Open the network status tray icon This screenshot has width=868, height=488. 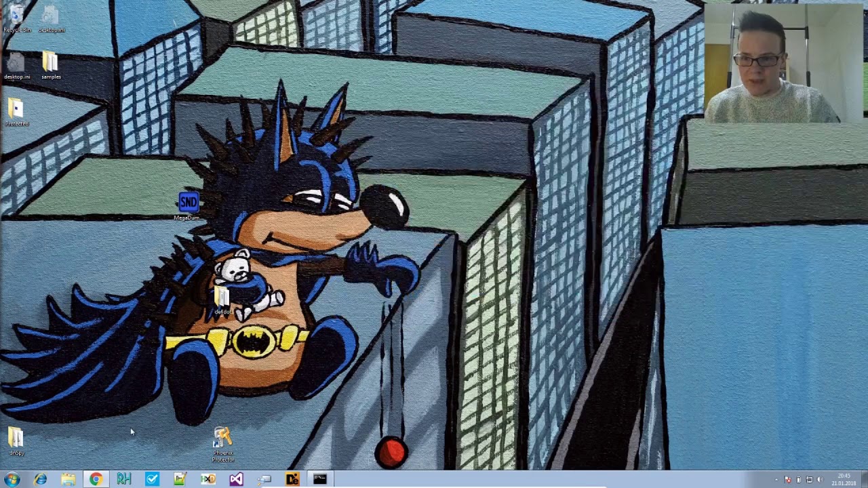coord(809,480)
